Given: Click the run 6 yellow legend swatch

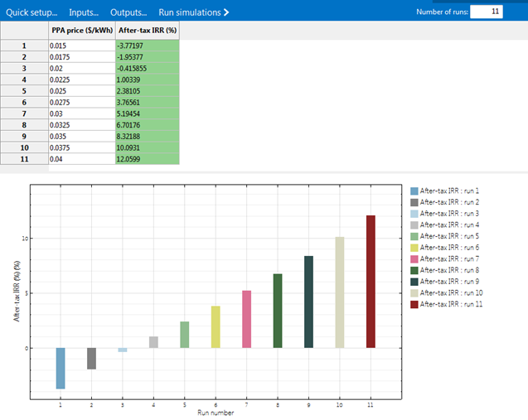Looking at the screenshot, I should tap(414, 248).
